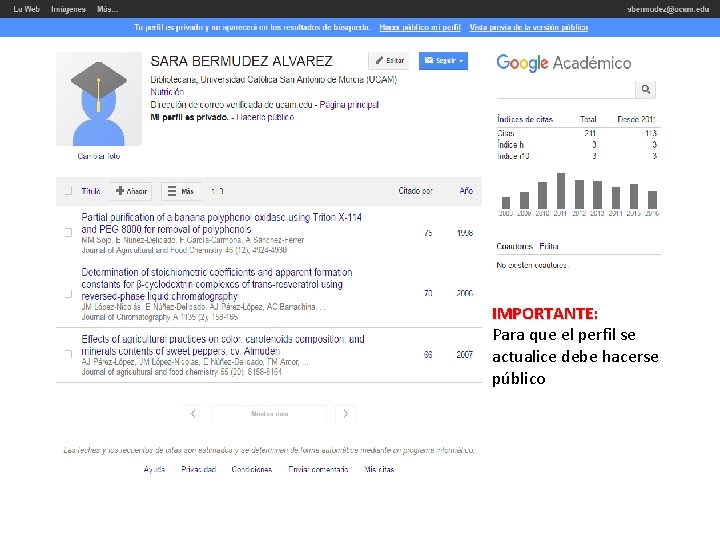Go to the previous page arrow
720x540 pixels.
point(193,414)
